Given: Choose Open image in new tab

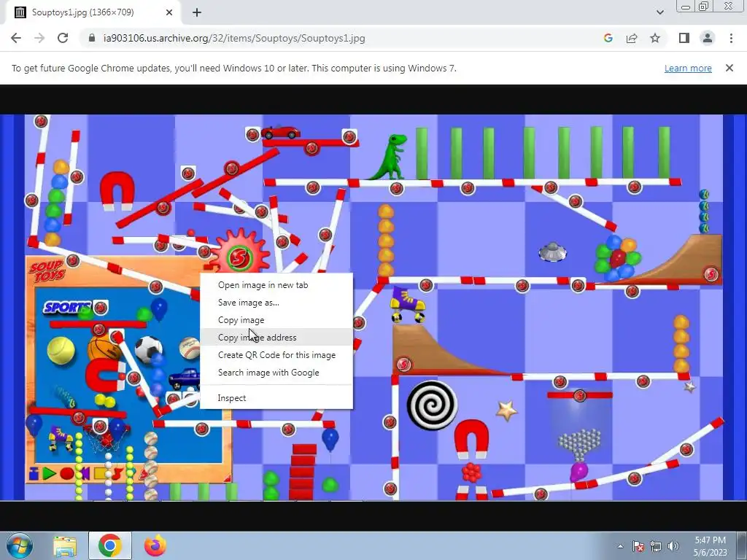Looking at the screenshot, I should [276, 285].
